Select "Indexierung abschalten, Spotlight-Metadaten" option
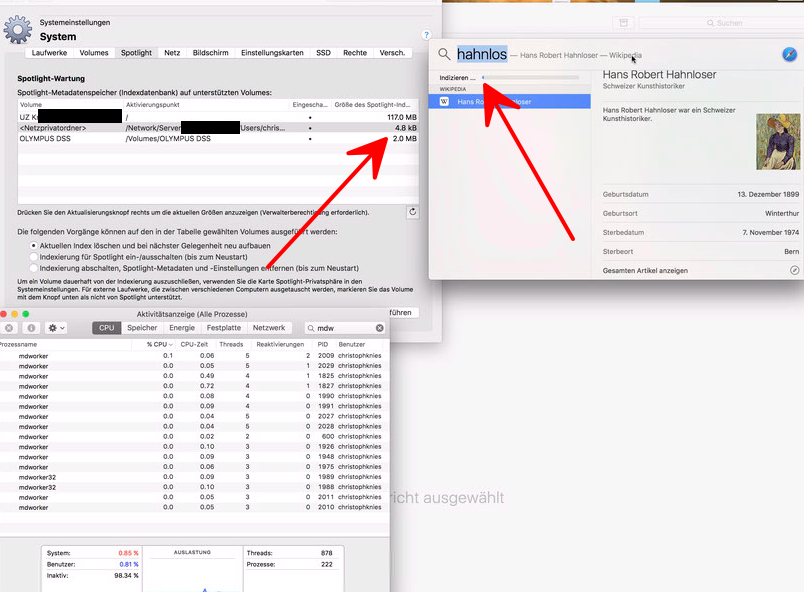804x592 pixels. (34, 268)
